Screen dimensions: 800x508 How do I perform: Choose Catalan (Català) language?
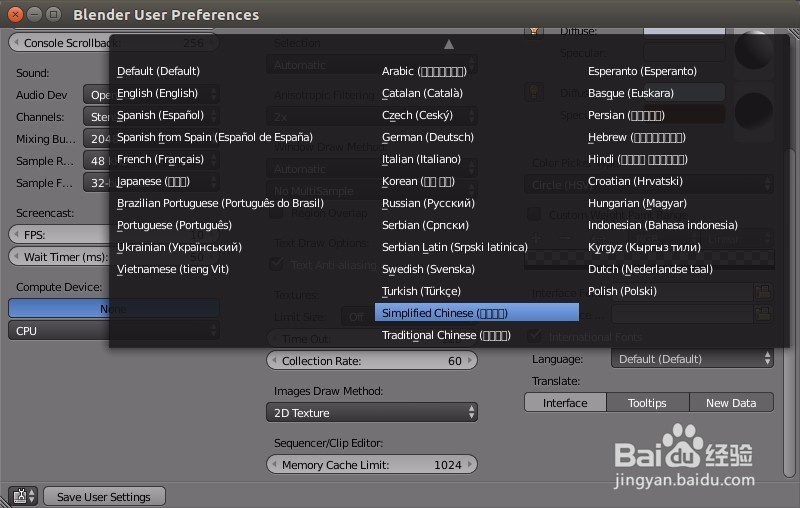[422, 93]
